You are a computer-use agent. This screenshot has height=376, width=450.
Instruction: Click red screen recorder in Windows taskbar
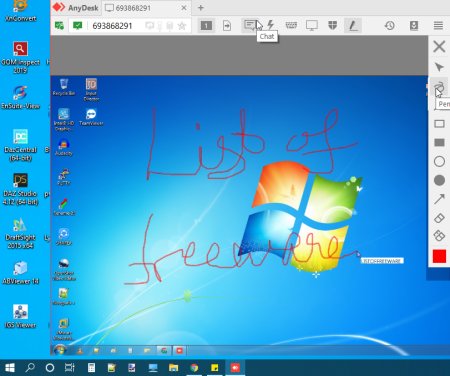click(x=235, y=368)
